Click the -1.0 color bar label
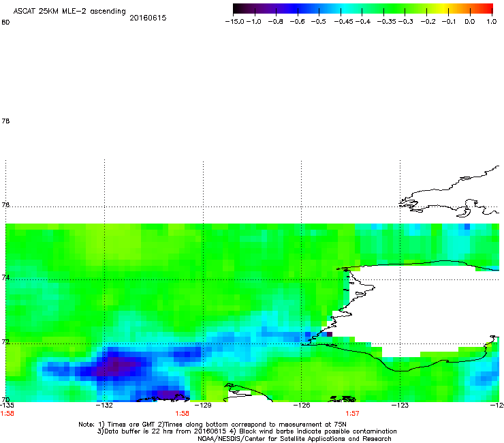504x443 pixels. click(254, 22)
